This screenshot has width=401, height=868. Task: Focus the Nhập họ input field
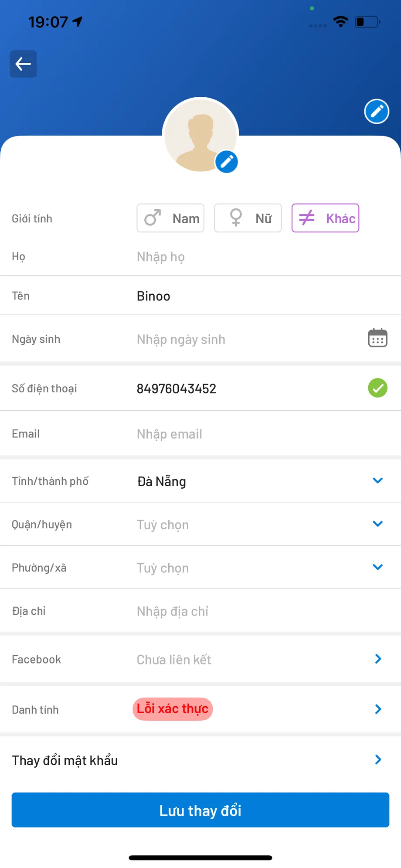tap(244, 257)
